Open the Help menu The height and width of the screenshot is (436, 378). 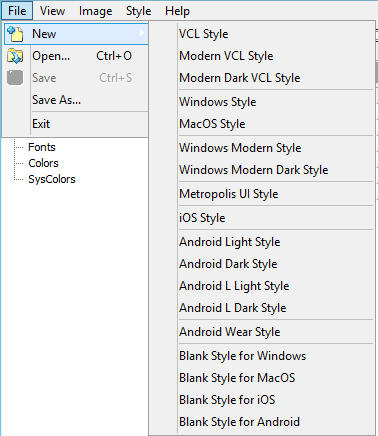pyautogui.click(x=177, y=11)
